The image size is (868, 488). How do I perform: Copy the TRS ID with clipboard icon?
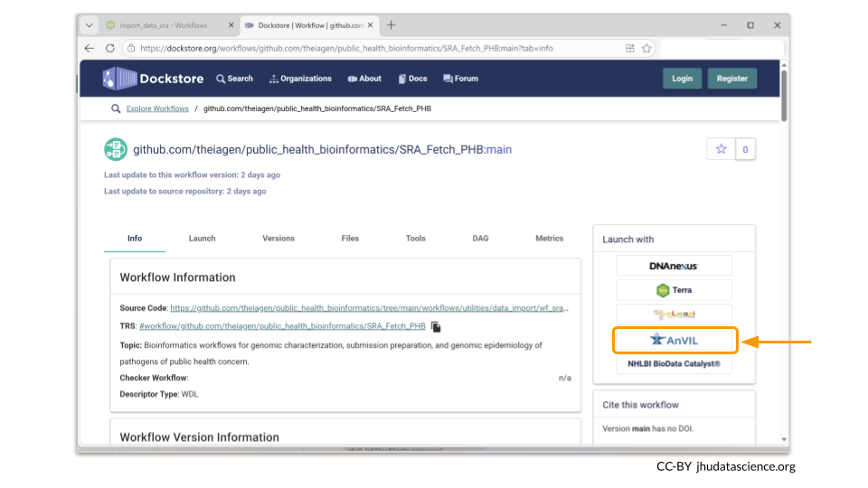pos(436,326)
